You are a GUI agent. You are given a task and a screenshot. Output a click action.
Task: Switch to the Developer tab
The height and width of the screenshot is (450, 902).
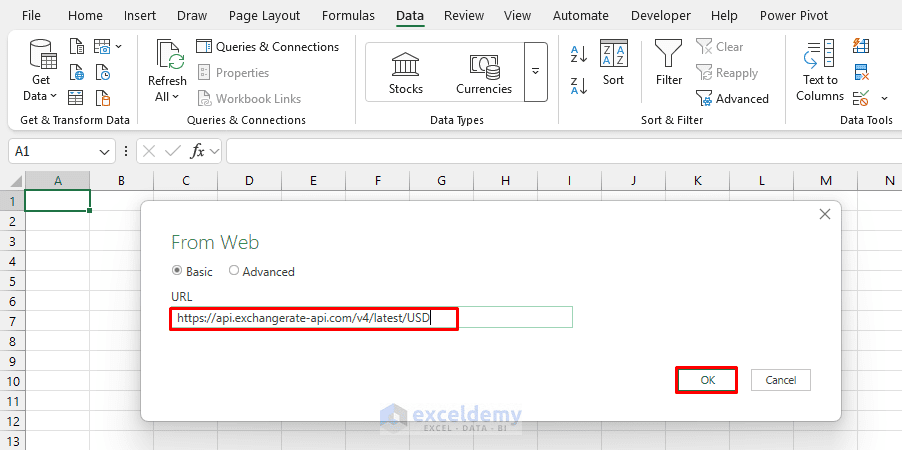(x=661, y=16)
